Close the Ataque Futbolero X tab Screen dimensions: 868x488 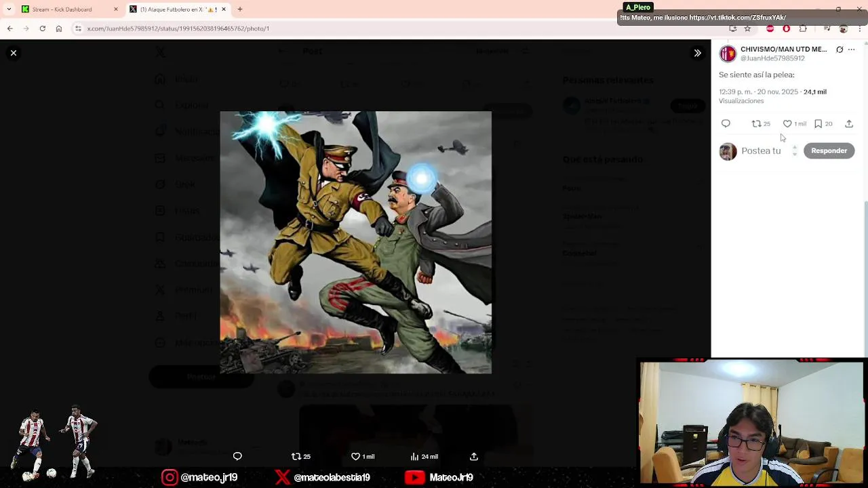click(x=224, y=9)
